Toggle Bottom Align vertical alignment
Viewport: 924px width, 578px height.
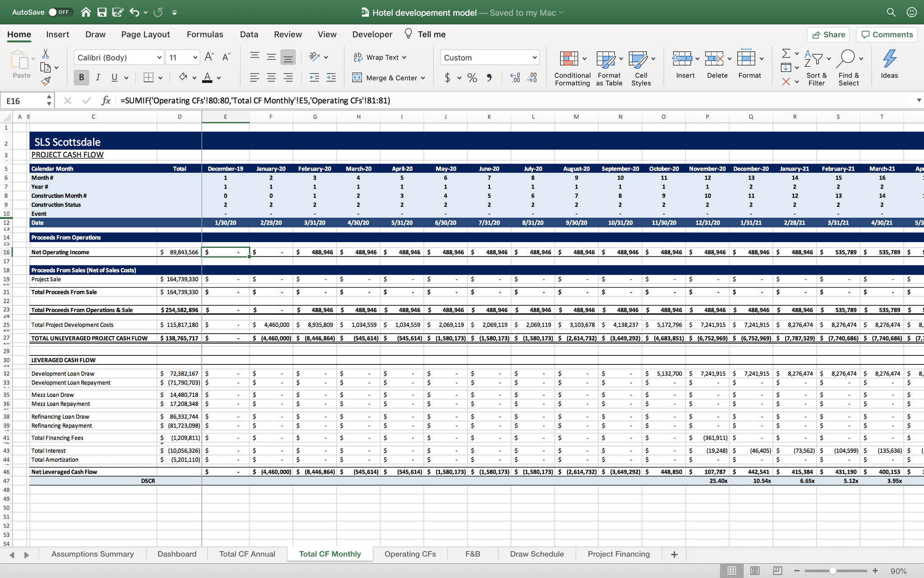pos(288,57)
